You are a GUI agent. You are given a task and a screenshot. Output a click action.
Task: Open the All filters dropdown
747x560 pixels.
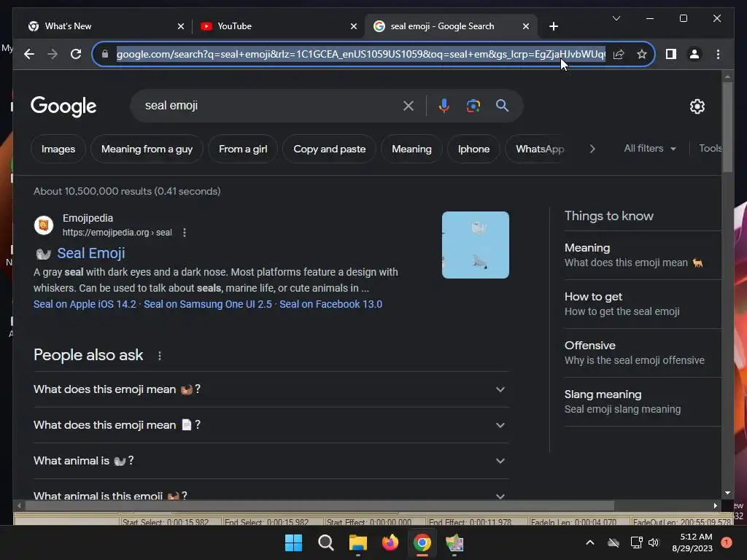point(650,149)
